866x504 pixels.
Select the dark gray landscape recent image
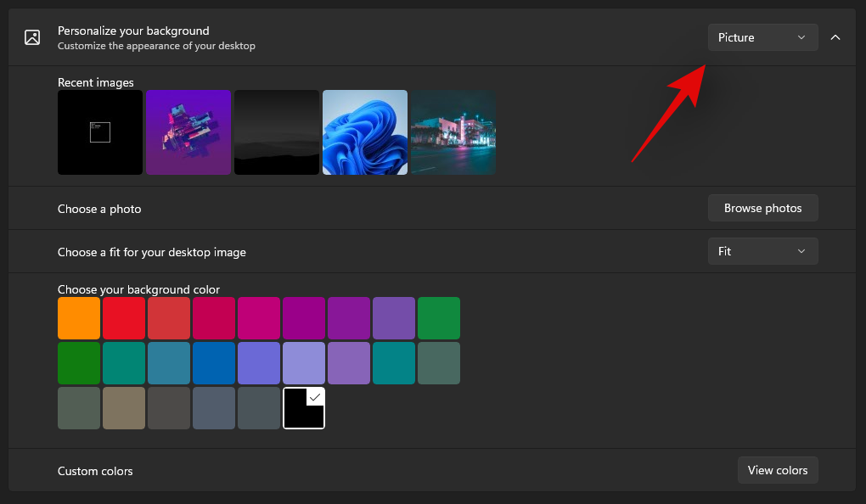coord(277,132)
